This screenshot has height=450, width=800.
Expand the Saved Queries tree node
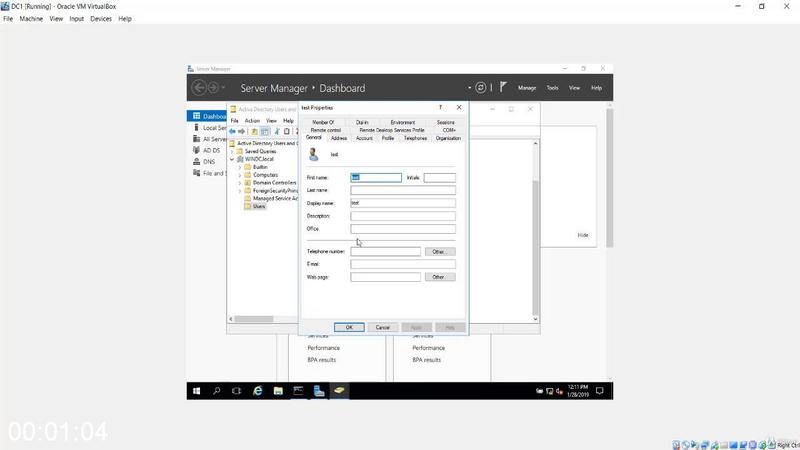click(232, 152)
